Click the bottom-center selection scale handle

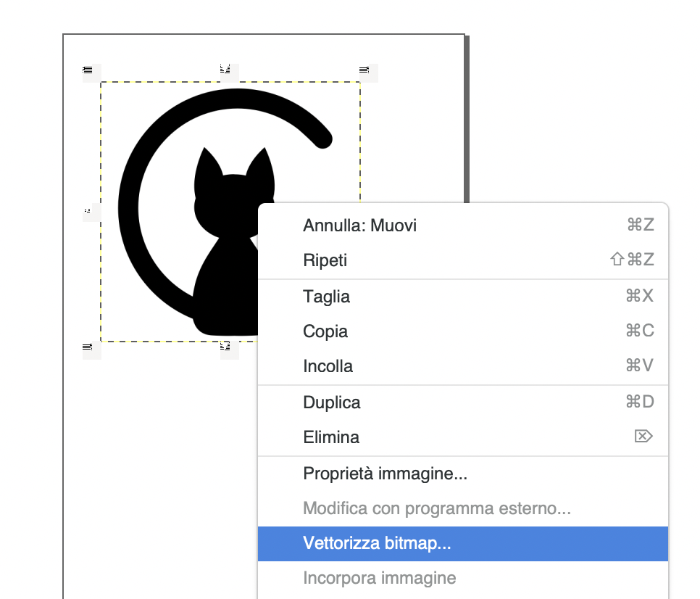point(225,347)
